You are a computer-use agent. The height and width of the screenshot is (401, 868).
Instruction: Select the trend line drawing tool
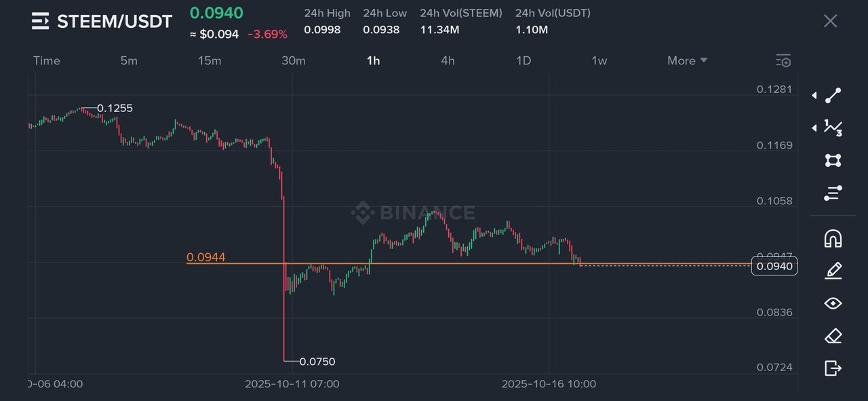833,96
